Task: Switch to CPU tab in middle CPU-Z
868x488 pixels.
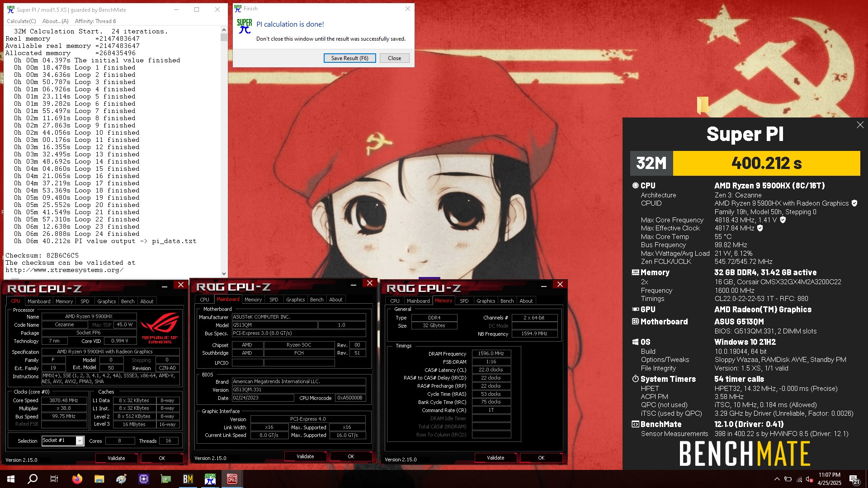Action: 205,300
